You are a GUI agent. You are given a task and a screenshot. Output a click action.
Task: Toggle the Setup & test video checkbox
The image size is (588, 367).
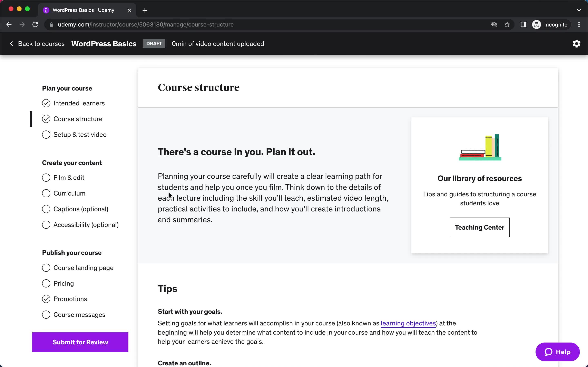point(46,134)
